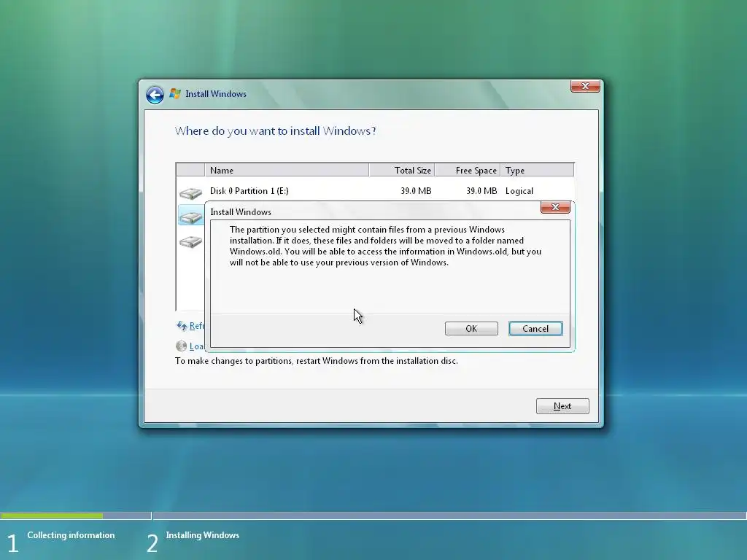Viewport: 747px width, 560px height.
Task: Go back with the blue arrow button
Action: click(155, 95)
